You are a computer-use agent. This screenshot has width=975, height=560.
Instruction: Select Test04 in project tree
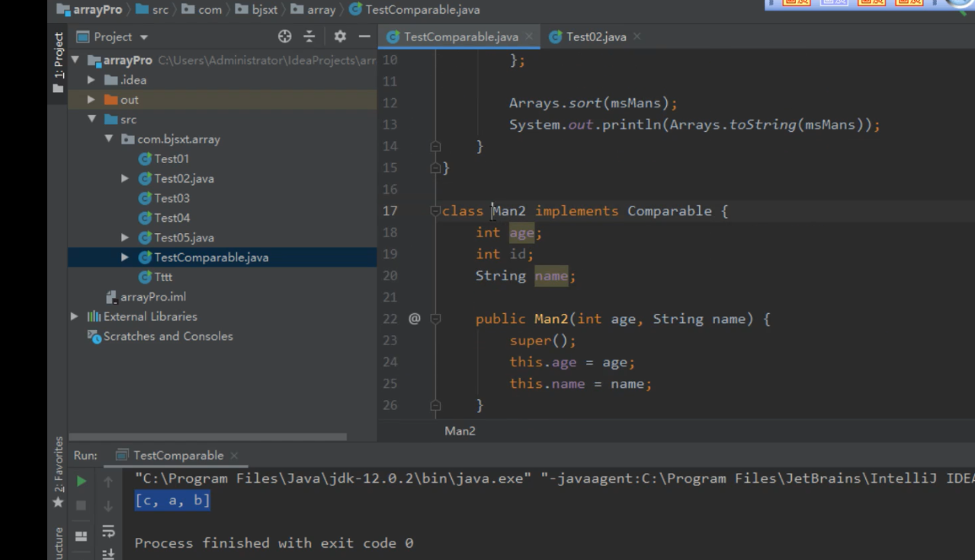(172, 218)
